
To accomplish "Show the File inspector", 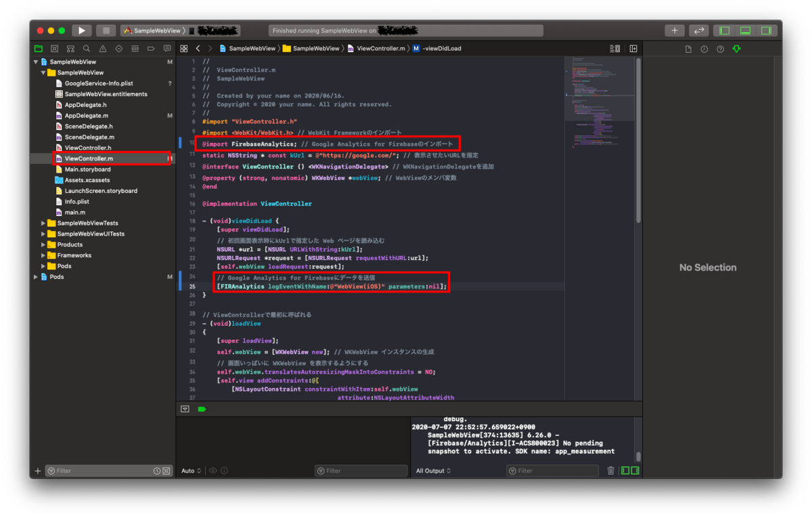I will pos(688,49).
